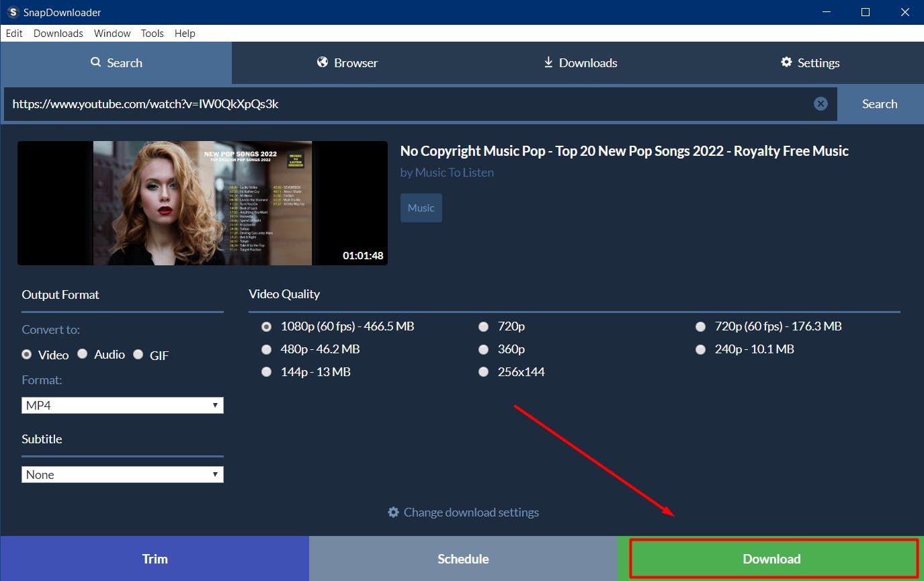This screenshot has width=924, height=581.
Task: Click the video thumbnail preview
Action: [x=202, y=203]
